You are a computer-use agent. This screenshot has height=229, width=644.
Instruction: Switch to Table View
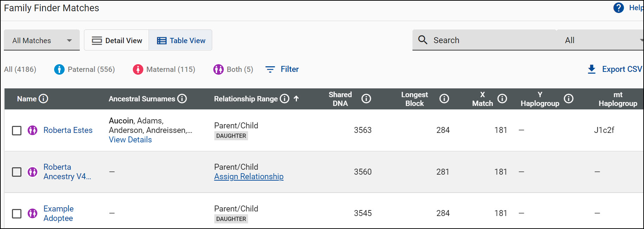181,40
